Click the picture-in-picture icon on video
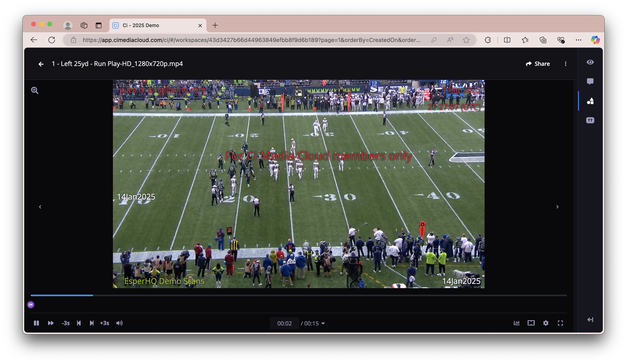This screenshot has width=627, height=364. [x=298, y=93]
